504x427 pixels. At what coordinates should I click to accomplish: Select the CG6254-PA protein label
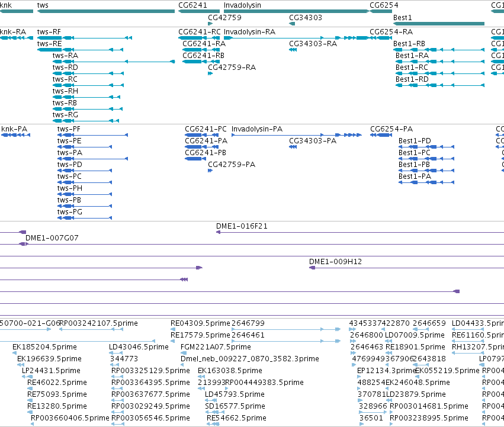coord(391,129)
